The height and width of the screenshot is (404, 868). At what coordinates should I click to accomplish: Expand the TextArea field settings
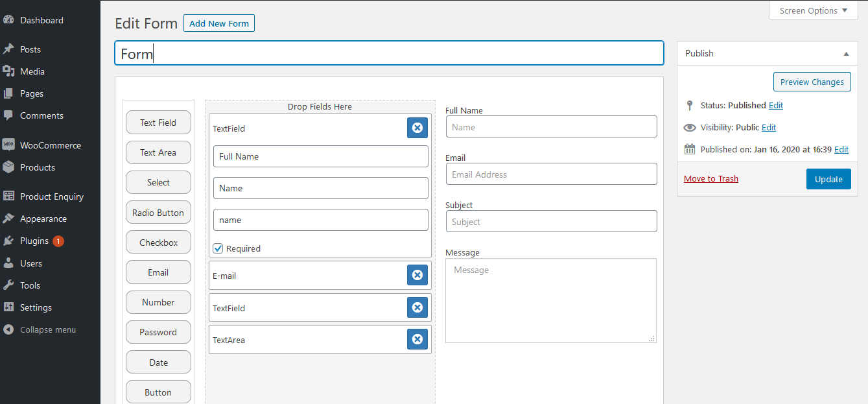320,339
